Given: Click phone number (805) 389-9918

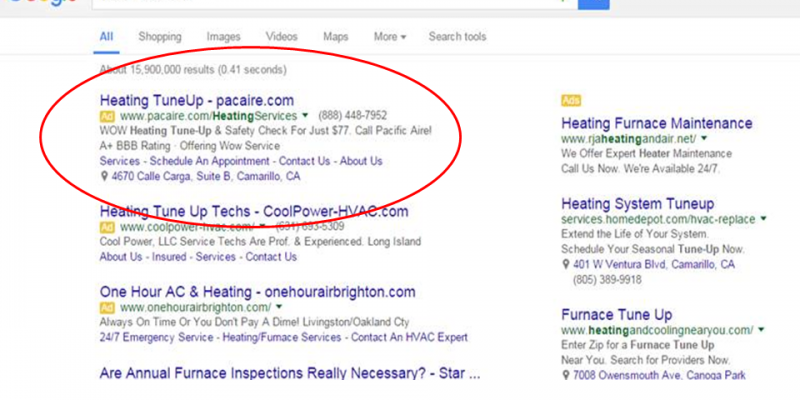Looking at the screenshot, I should click(607, 280).
